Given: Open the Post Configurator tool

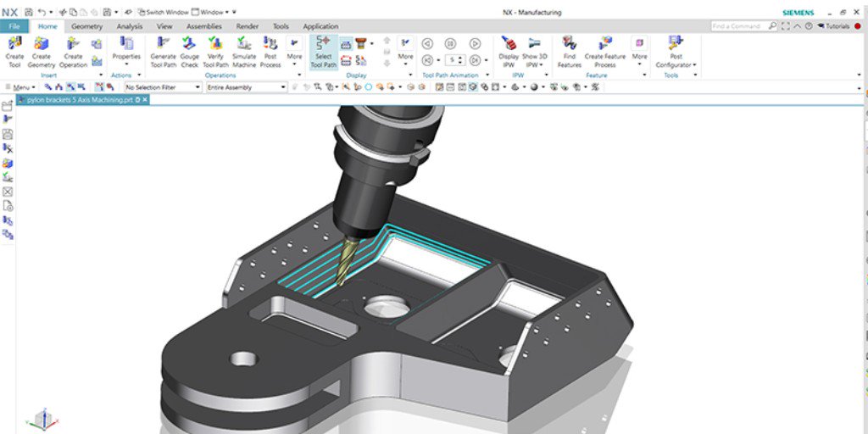Looking at the screenshot, I should 676,52.
